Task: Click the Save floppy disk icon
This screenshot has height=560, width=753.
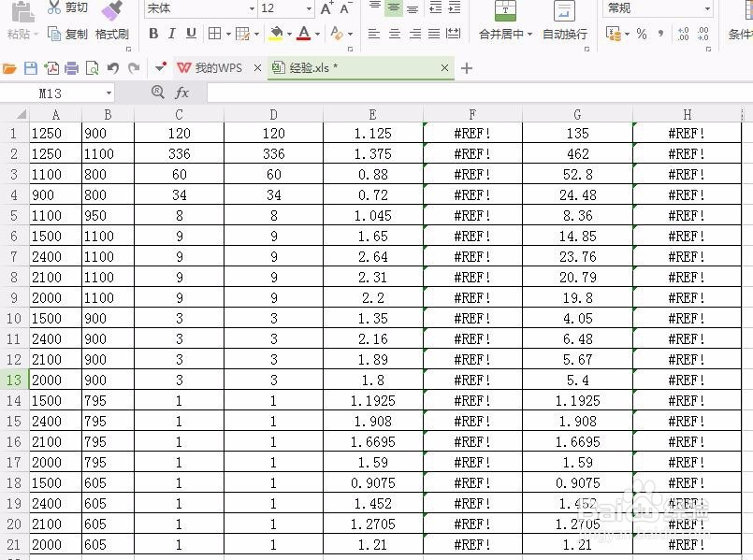Action: click(x=31, y=68)
